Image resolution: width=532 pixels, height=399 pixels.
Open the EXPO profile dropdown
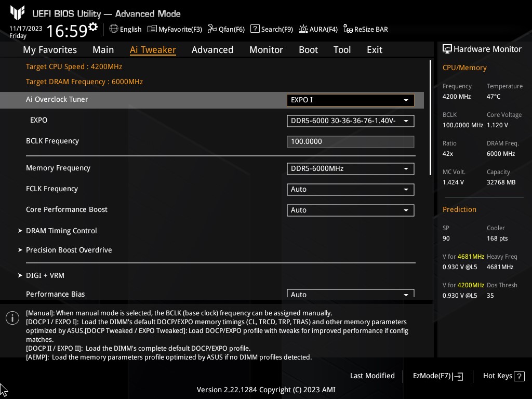[x=351, y=121]
